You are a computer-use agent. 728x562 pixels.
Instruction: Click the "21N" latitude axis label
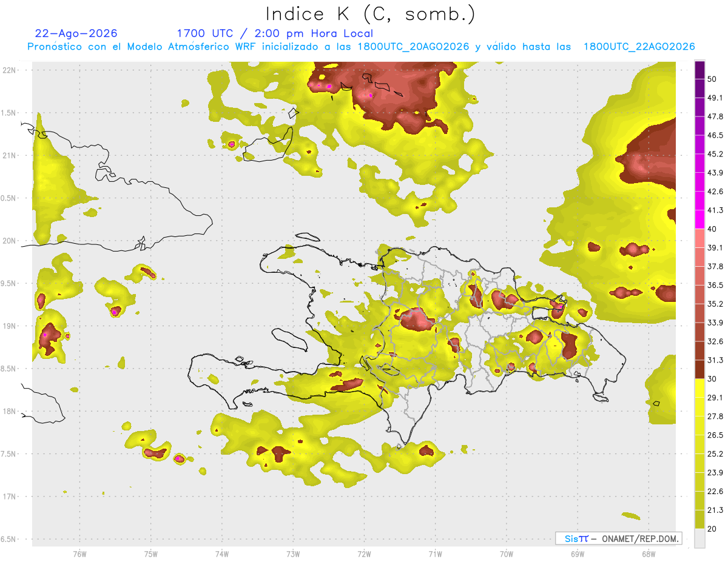pyautogui.click(x=9, y=155)
